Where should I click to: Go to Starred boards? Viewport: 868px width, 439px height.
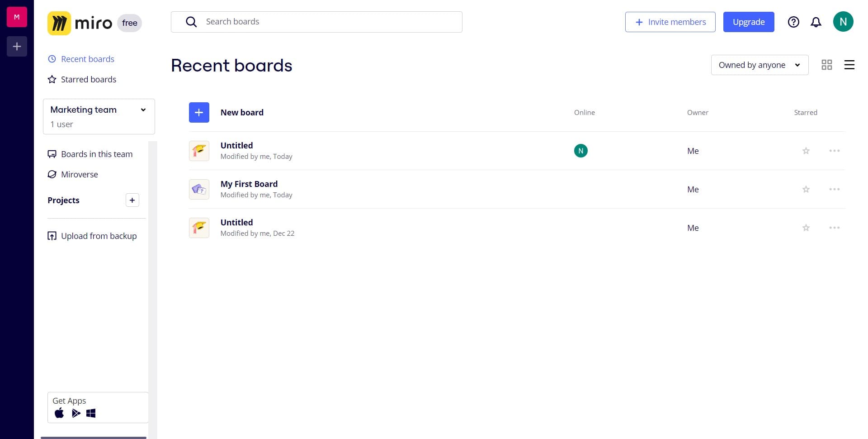pyautogui.click(x=88, y=79)
